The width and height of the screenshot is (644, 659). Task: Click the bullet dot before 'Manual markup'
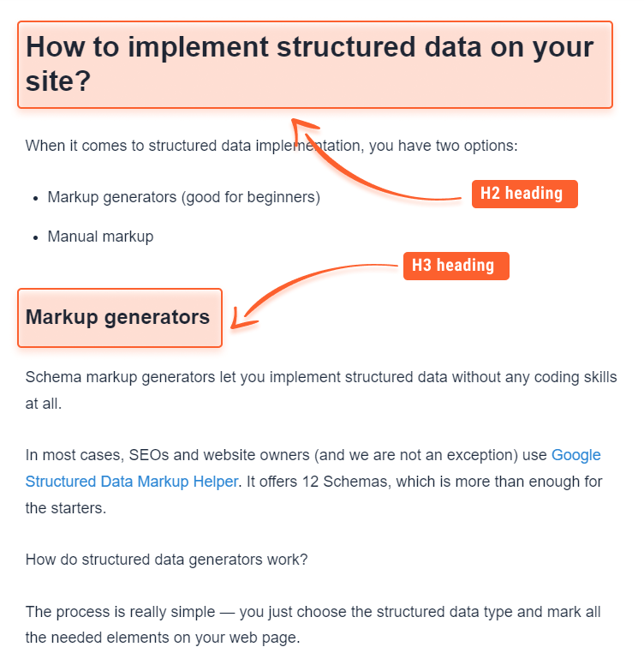tap(36, 238)
